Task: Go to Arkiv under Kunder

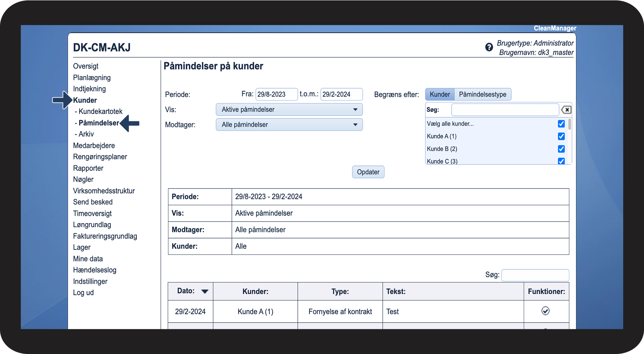Action: point(86,134)
